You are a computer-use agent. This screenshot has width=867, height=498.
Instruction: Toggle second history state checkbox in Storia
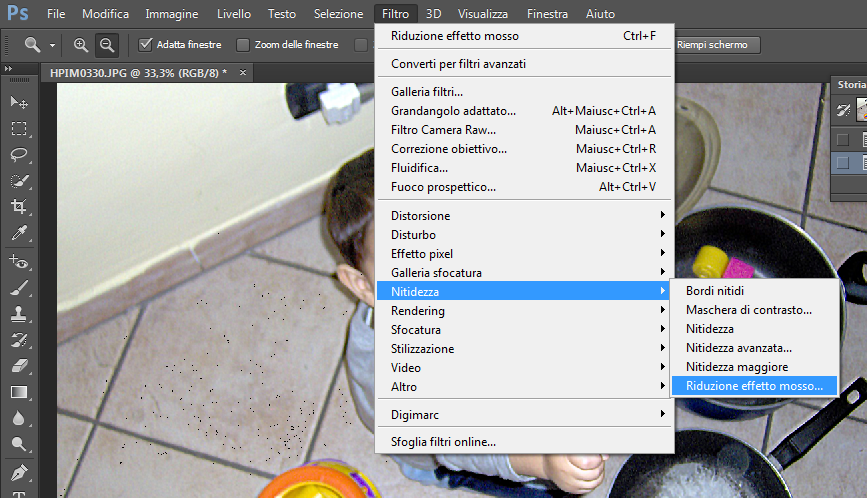tap(843, 162)
